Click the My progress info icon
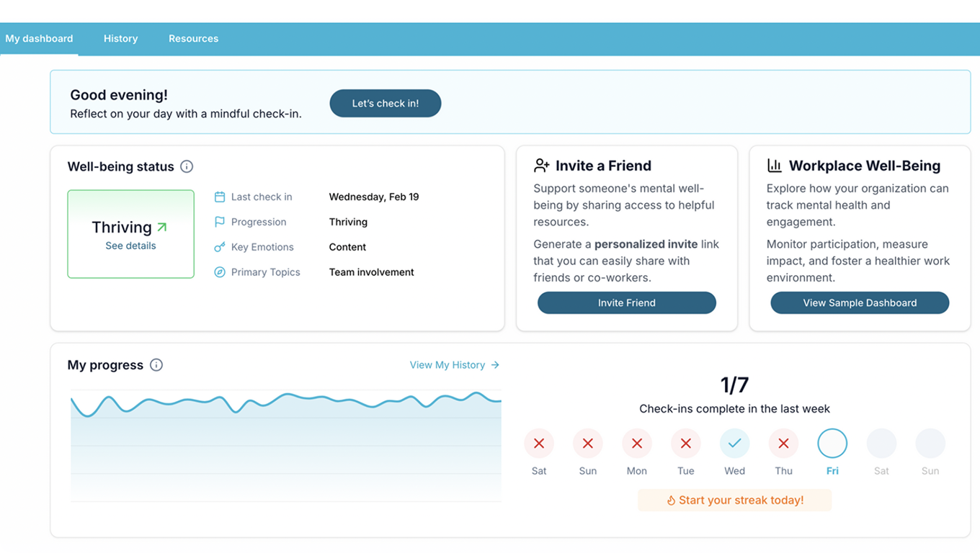This screenshot has width=980, height=553. click(x=156, y=365)
